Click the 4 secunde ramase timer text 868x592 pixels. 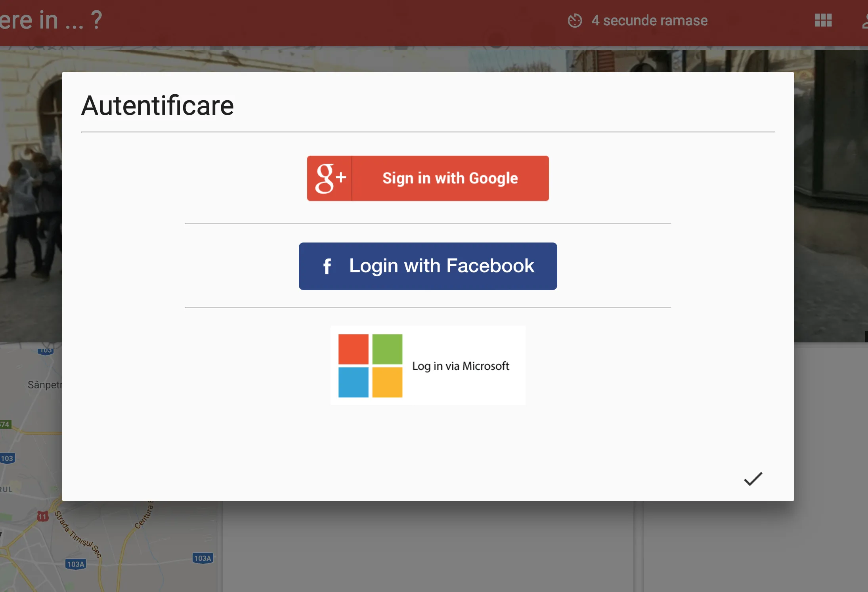coord(649,21)
